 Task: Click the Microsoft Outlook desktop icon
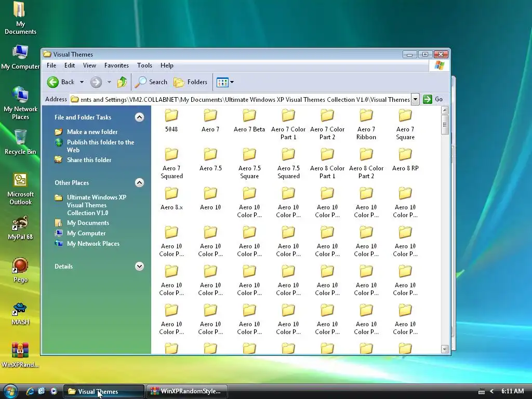(20, 189)
